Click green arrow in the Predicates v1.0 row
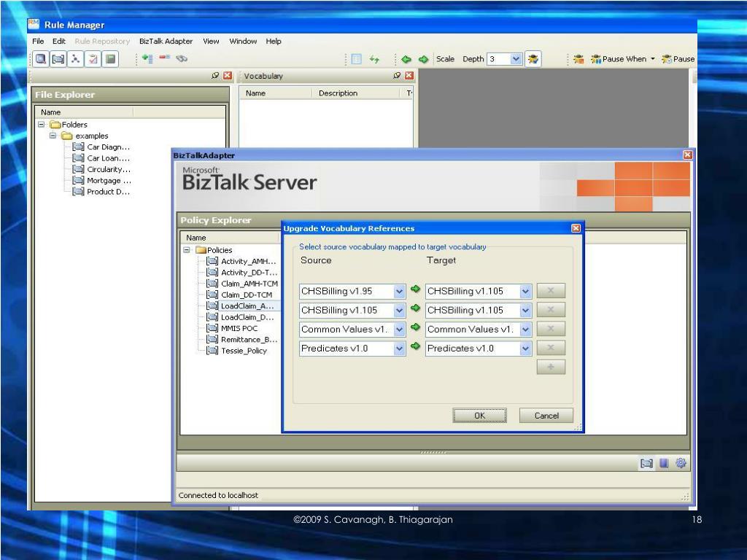 pyautogui.click(x=415, y=346)
